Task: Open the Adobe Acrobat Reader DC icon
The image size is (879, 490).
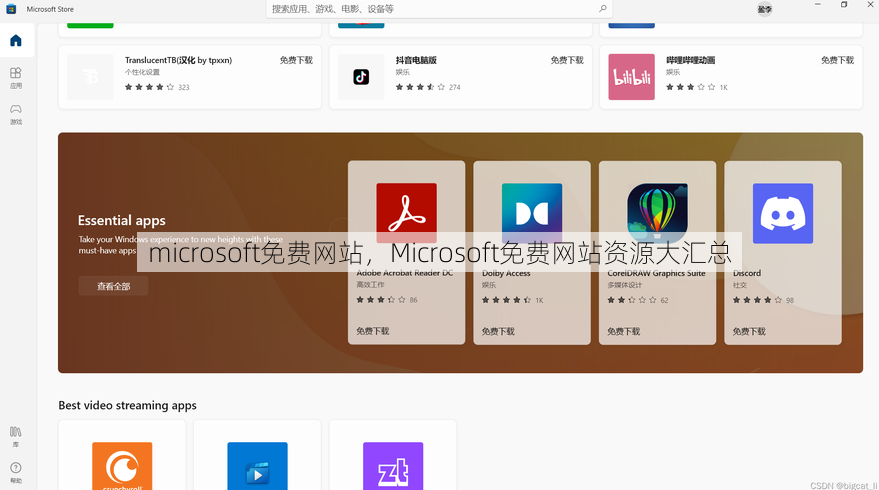Action: [406, 213]
